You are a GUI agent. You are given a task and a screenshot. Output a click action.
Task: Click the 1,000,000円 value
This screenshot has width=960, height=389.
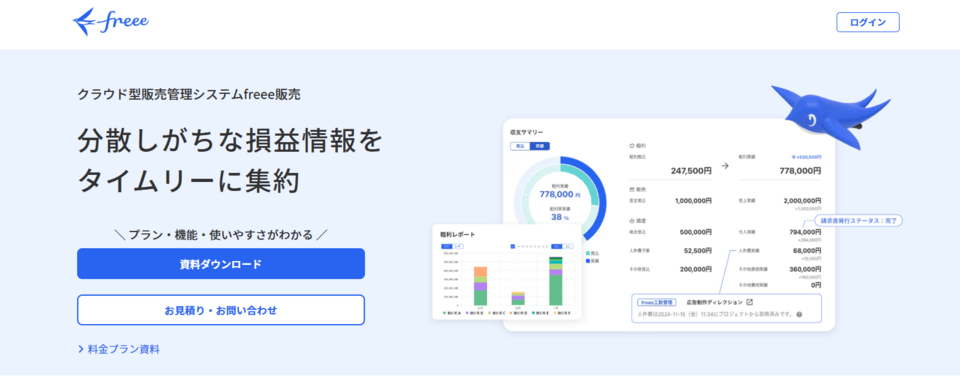(x=693, y=200)
